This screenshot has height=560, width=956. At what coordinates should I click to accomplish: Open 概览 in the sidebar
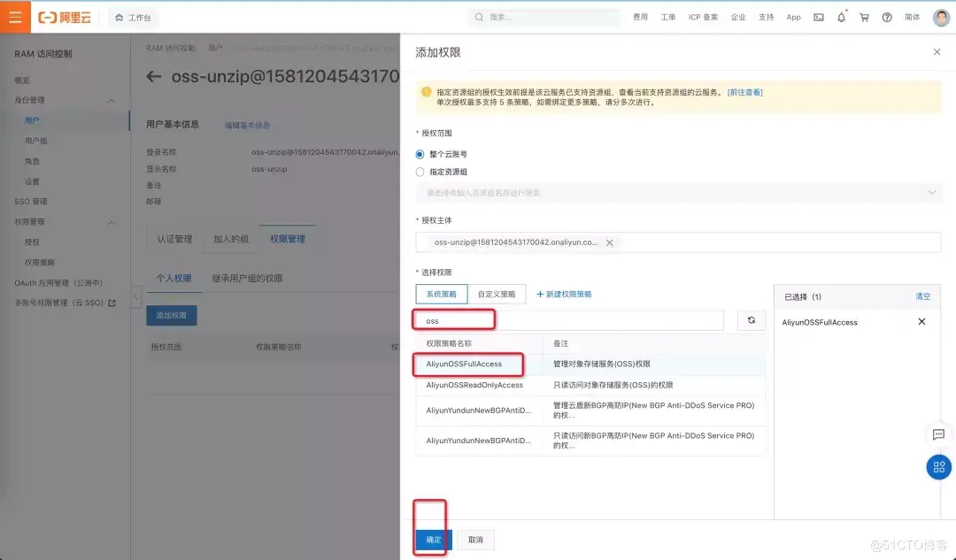pyautogui.click(x=22, y=81)
